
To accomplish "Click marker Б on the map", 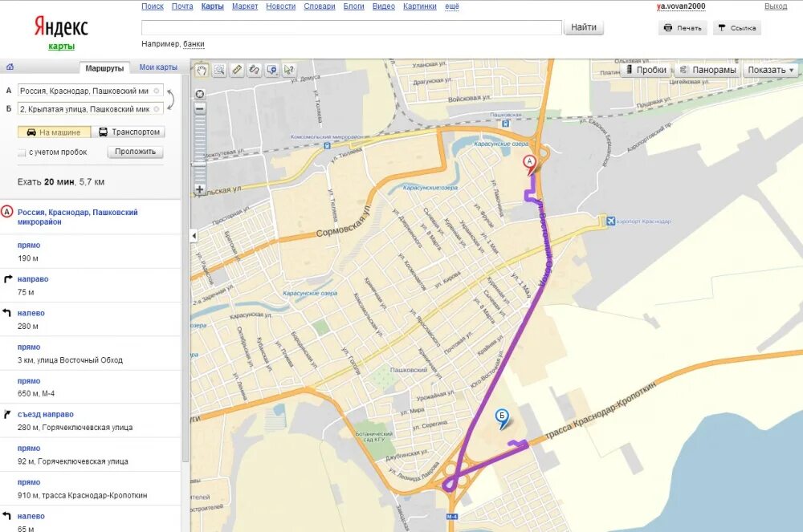I will point(502,417).
